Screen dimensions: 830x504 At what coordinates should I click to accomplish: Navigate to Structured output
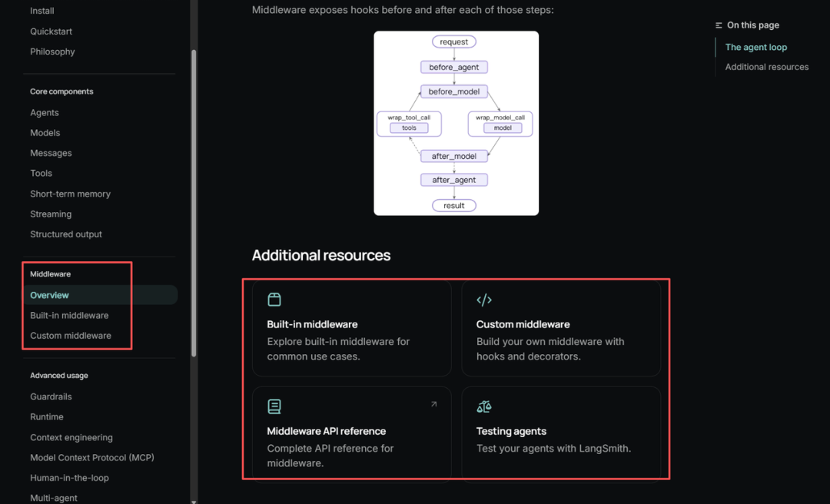coord(65,234)
